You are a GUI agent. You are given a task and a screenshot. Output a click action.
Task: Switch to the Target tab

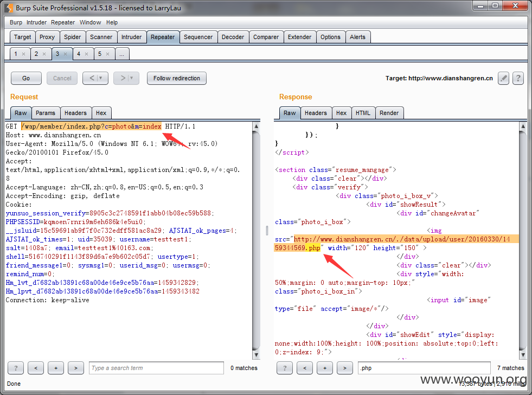(x=22, y=37)
